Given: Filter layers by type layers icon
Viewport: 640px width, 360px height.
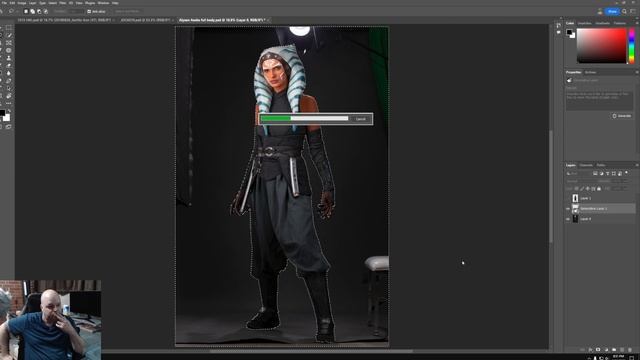Looking at the screenshot, I should (608, 173).
